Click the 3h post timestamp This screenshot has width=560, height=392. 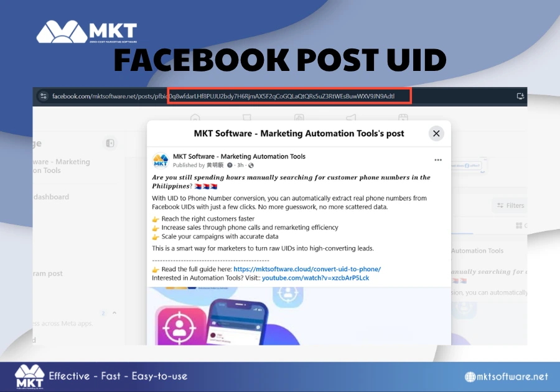tap(240, 166)
